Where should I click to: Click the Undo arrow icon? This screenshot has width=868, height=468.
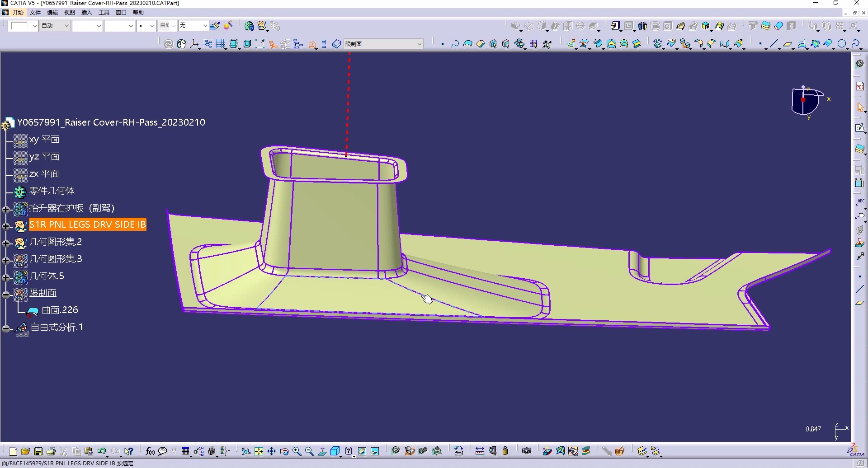point(102,451)
